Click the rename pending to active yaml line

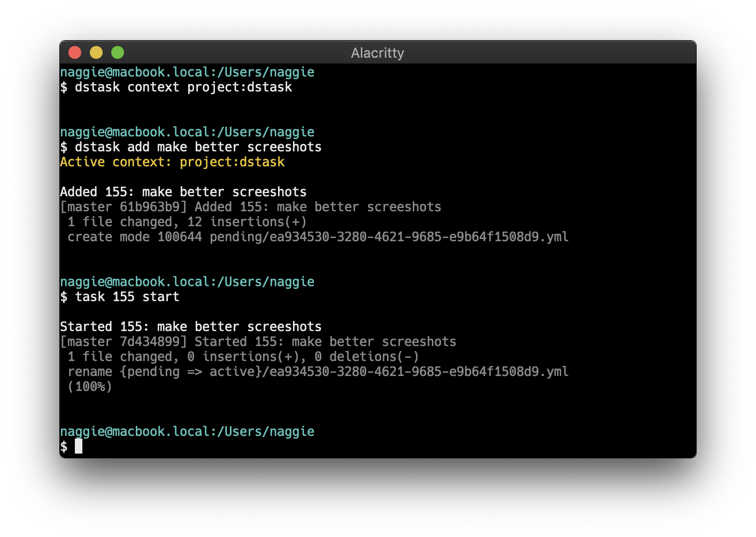[318, 371]
